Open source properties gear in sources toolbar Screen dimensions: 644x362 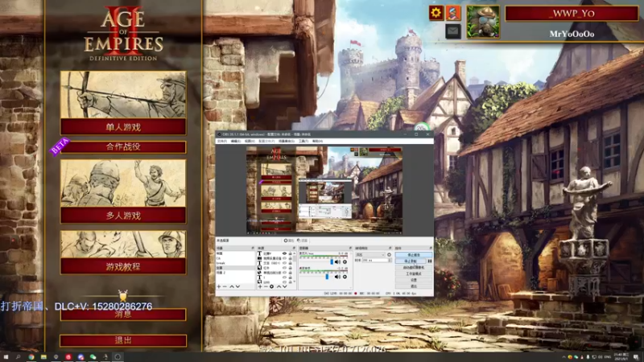[x=271, y=286]
